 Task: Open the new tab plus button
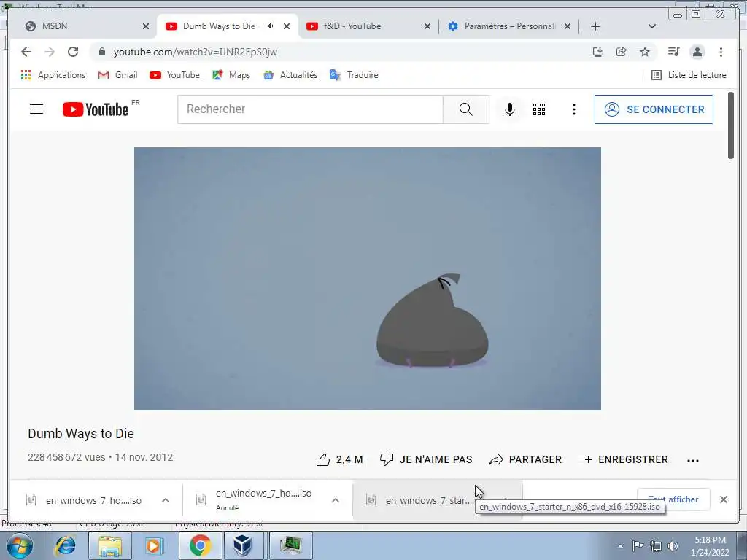[595, 26]
